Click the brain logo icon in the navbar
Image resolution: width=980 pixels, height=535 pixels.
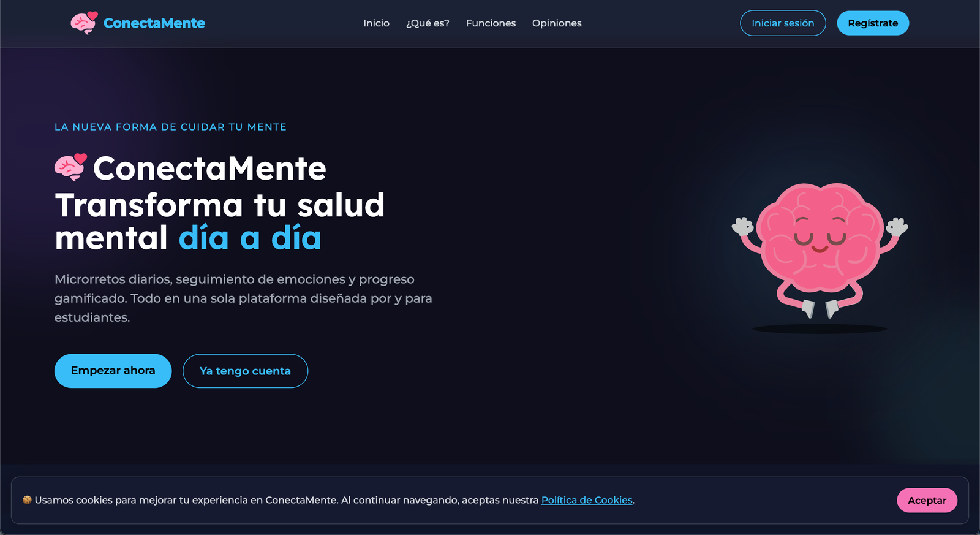84,23
